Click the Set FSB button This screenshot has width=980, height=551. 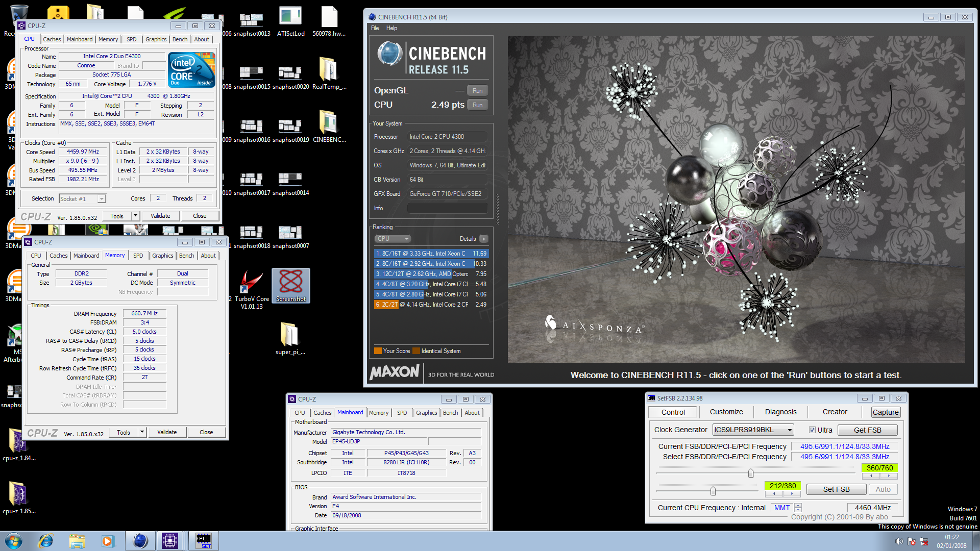[x=836, y=489]
